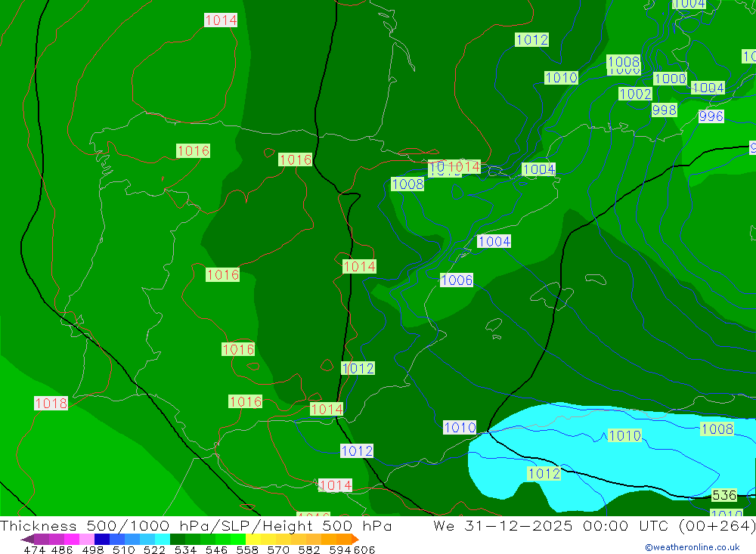Image resolution: width=756 pixels, height=554 pixels.
Task: Click the purple arrow tip starting the legend
Action: point(27,539)
